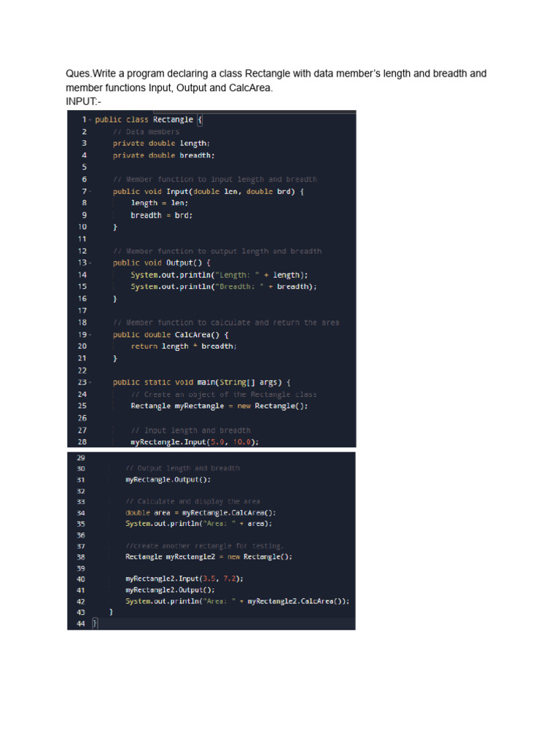
Task: Click the 'public static void main(String[] args)' line
Action: click(x=201, y=382)
